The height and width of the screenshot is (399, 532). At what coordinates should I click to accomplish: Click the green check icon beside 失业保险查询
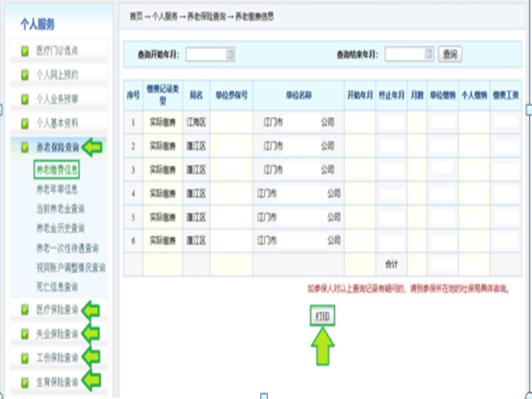pos(25,334)
